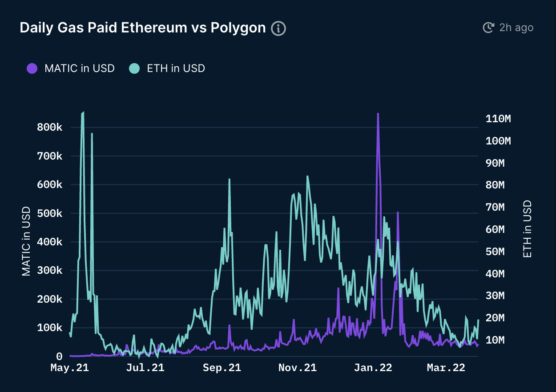Click the Nov.21 x-axis label
Image resolution: width=556 pixels, height=392 pixels.
click(298, 368)
